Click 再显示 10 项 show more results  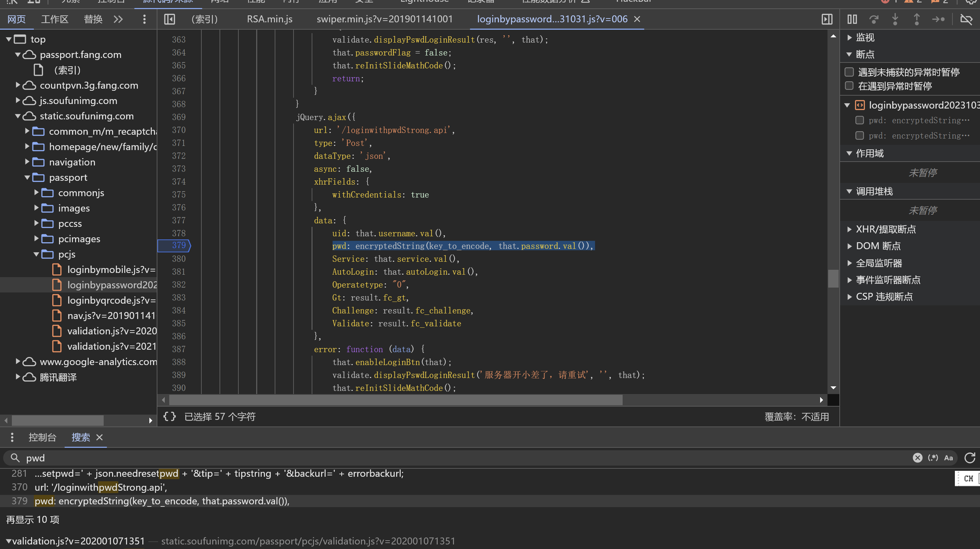point(33,520)
